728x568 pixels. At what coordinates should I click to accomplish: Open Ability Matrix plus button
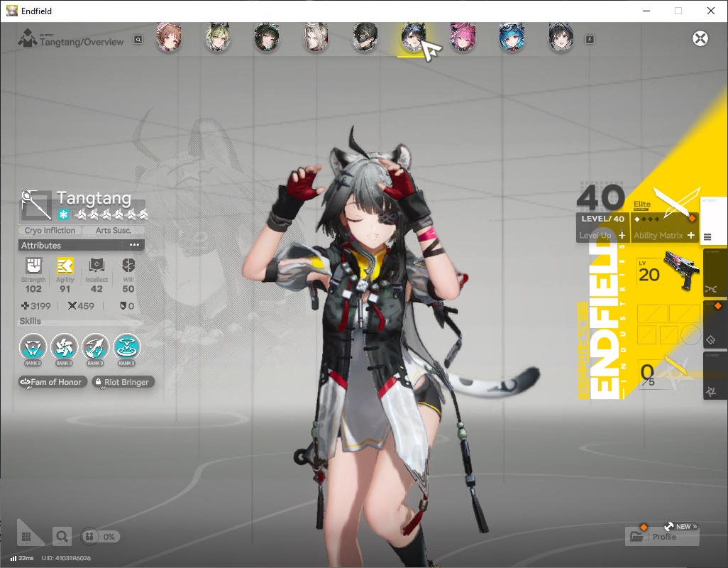(x=691, y=236)
